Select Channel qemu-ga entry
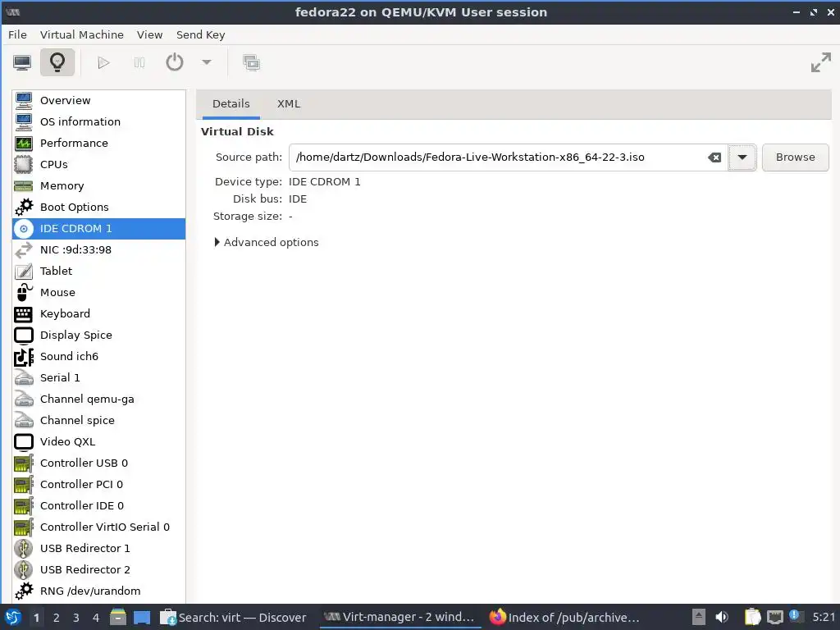The width and height of the screenshot is (840, 630). click(x=98, y=399)
